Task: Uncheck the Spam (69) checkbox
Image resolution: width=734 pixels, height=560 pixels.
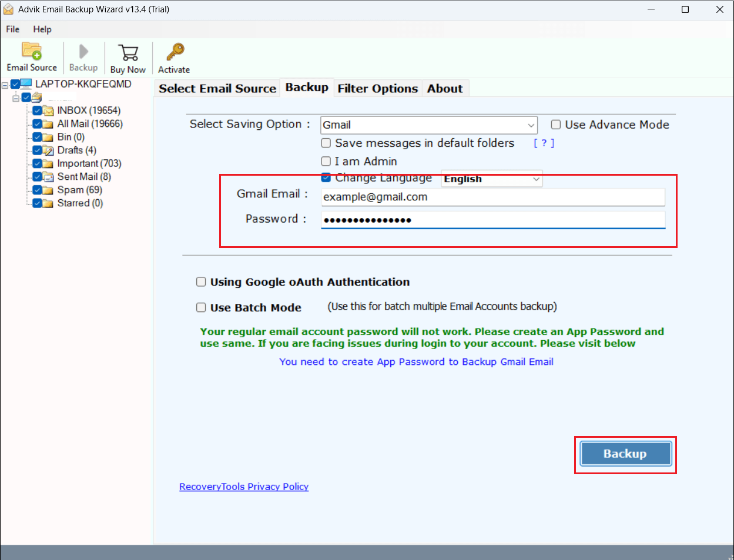Action: 38,190
